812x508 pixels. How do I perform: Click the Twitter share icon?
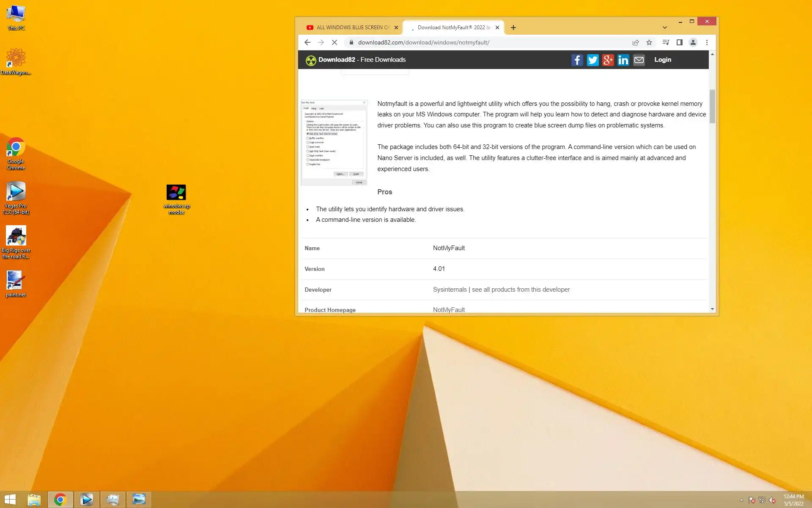(x=593, y=60)
